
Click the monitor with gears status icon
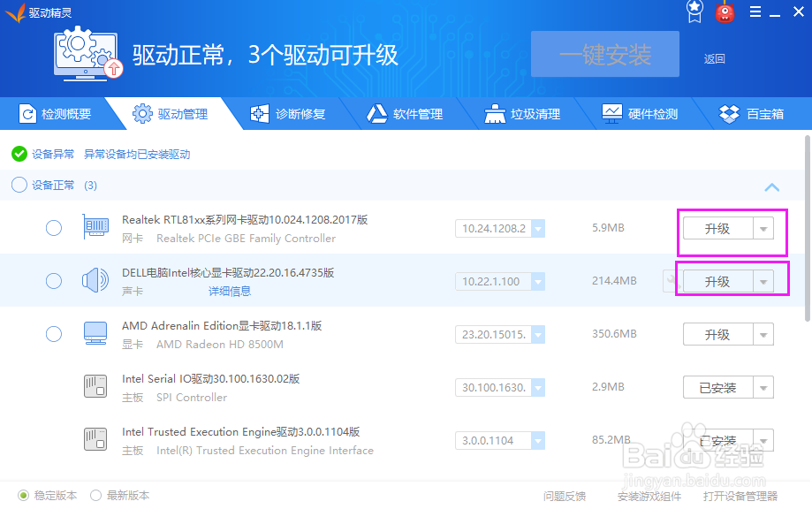[88, 53]
